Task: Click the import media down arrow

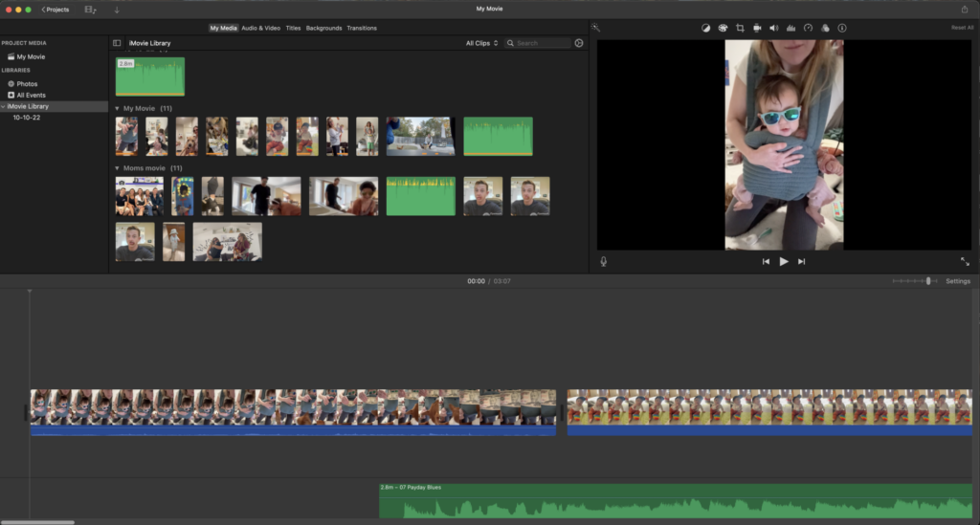Action: (x=116, y=10)
